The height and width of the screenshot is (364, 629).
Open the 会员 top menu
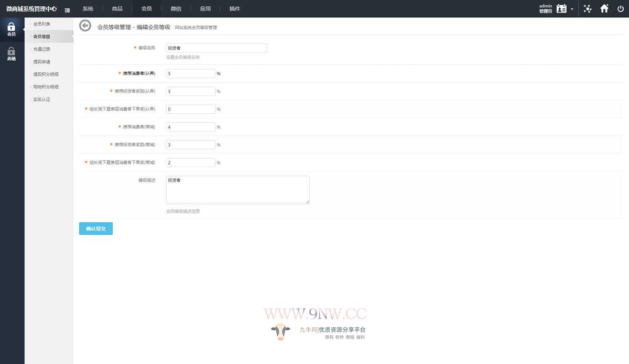[147, 9]
